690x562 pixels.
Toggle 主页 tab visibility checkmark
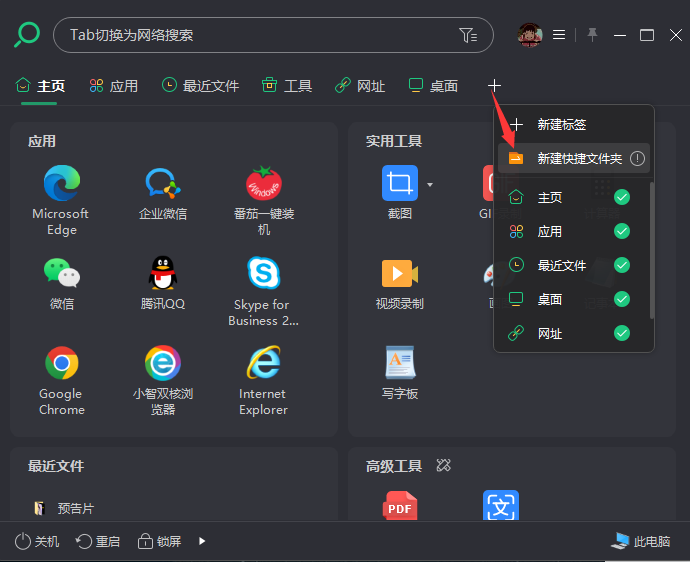[622, 197]
